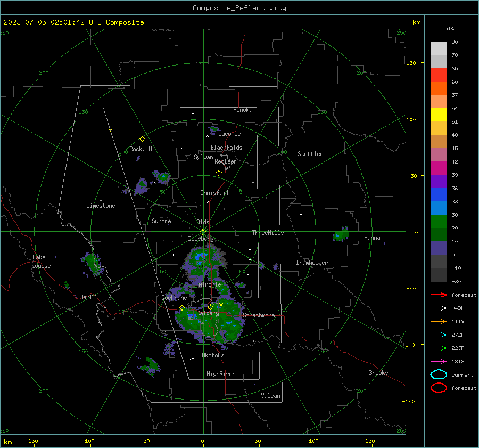Click the Blackfalds town label
The image size is (479, 448).
tap(226, 148)
